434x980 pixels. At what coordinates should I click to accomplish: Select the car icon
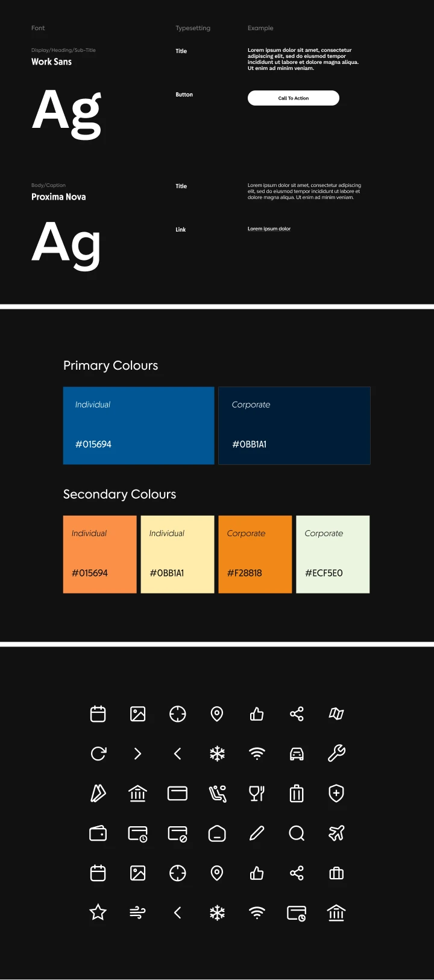(297, 754)
